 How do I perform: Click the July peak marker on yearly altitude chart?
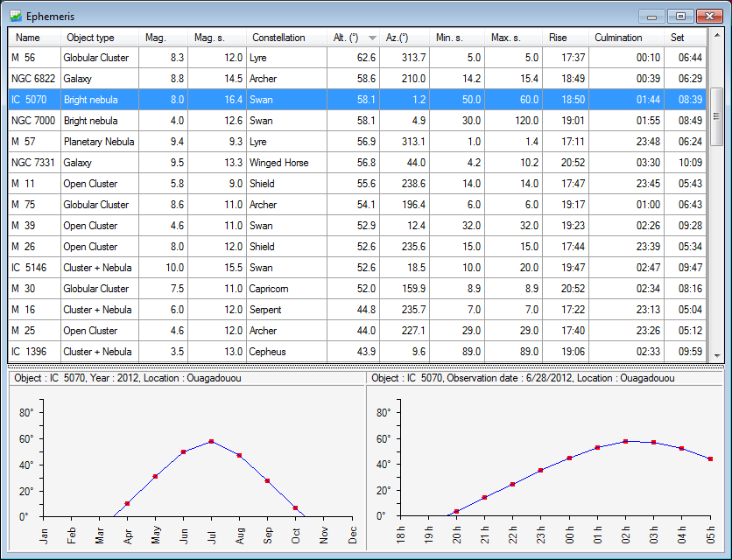pos(211,441)
